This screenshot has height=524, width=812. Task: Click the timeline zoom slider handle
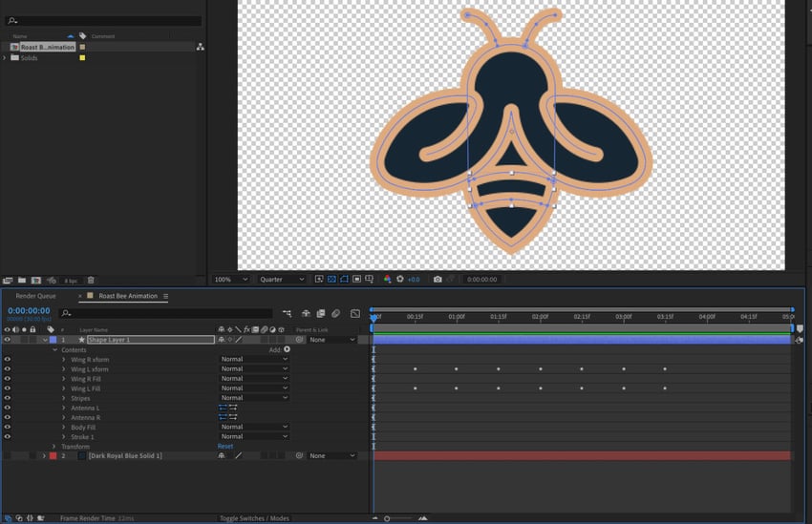click(387, 518)
